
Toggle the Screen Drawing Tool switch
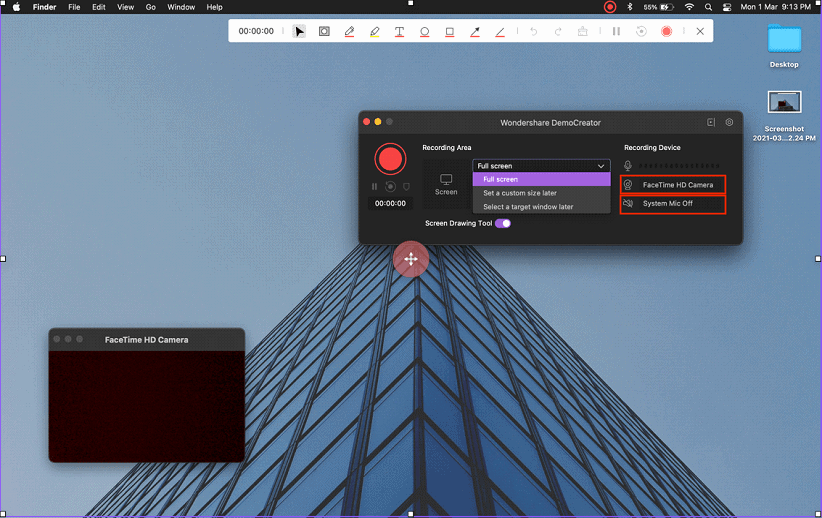pyautogui.click(x=503, y=223)
